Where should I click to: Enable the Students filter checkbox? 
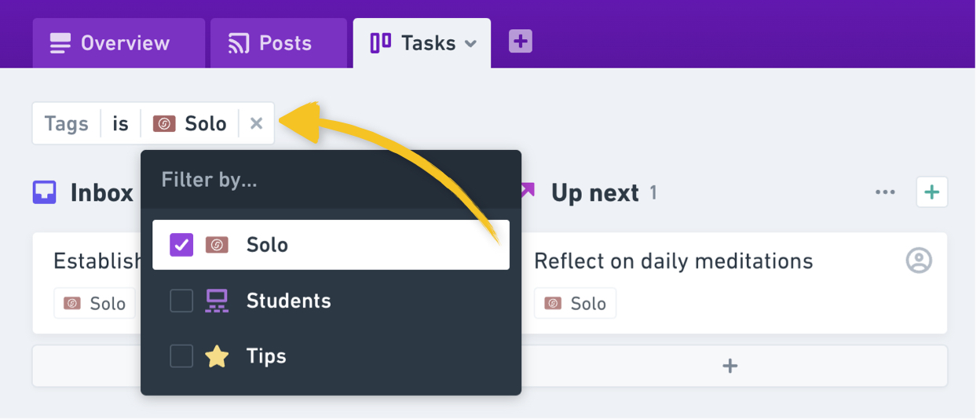pyautogui.click(x=181, y=301)
